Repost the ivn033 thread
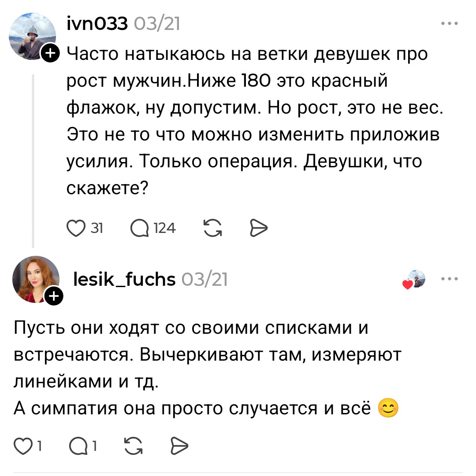The width and height of the screenshot is (476, 476). [x=213, y=228]
